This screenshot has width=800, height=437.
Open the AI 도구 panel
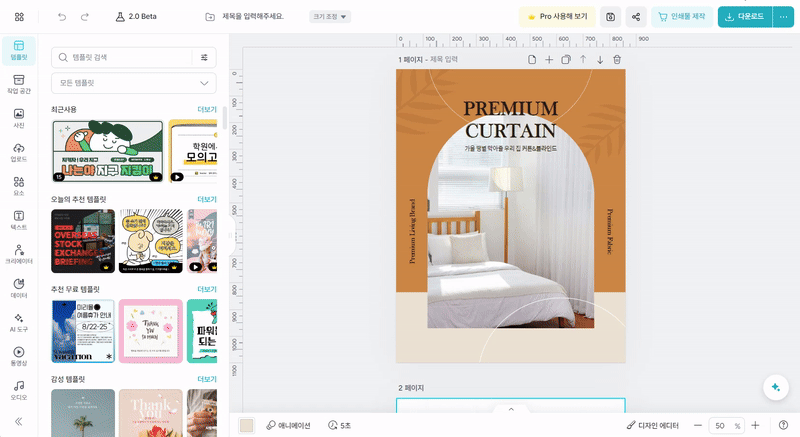(19, 322)
